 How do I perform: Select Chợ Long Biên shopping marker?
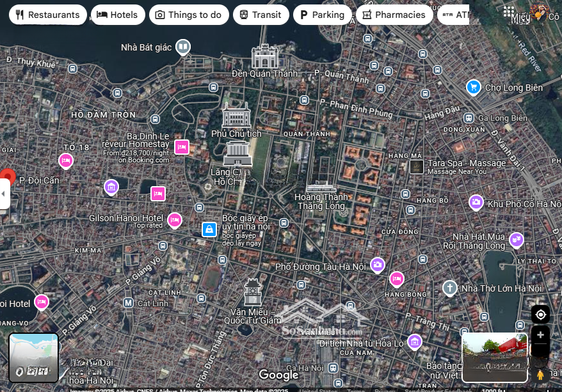[474, 87]
